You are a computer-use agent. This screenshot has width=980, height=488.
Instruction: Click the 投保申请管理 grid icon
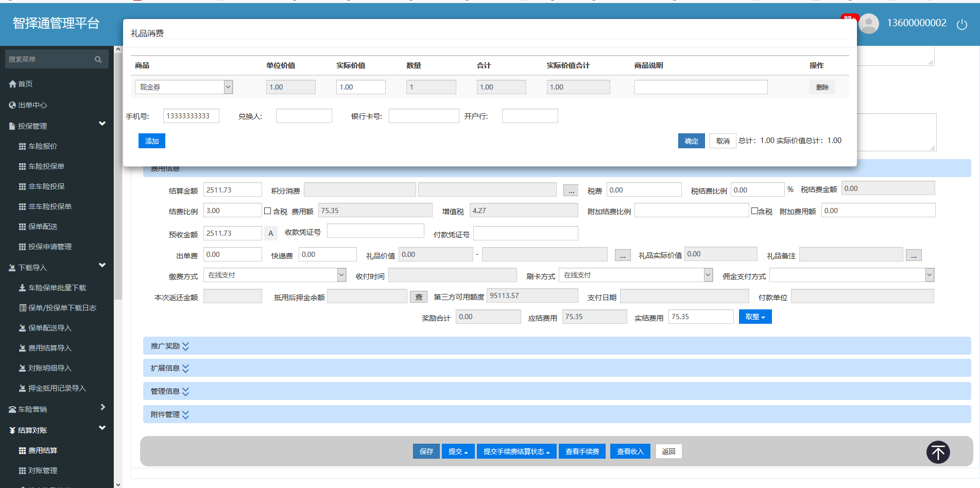click(x=22, y=247)
